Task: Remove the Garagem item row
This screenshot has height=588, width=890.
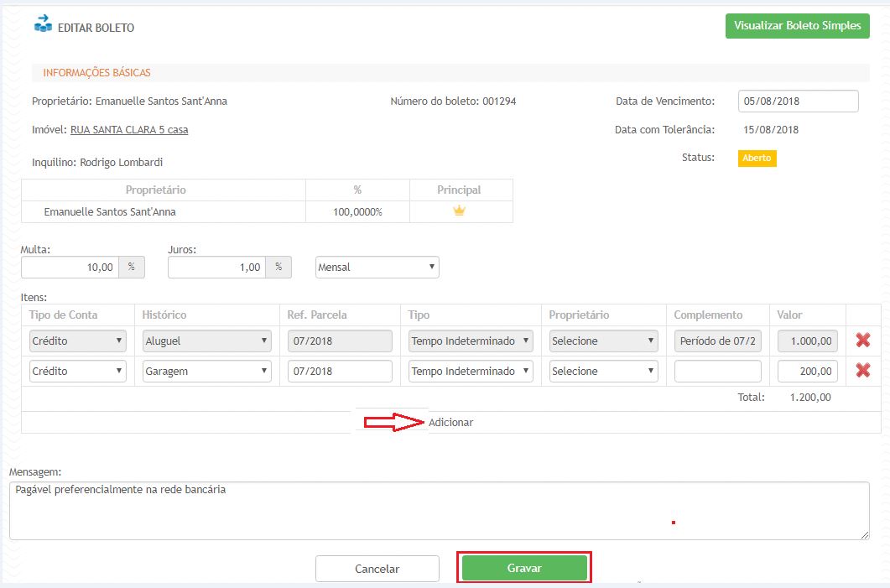Action: click(862, 371)
